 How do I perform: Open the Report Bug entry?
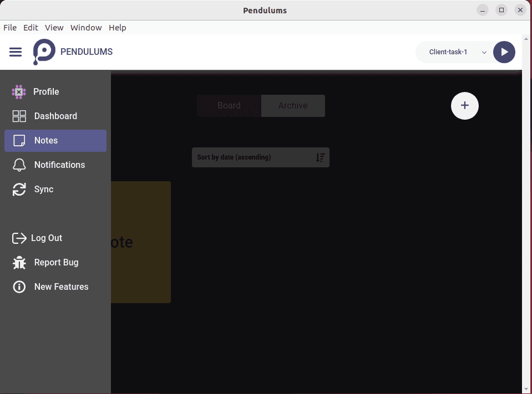pyautogui.click(x=56, y=263)
